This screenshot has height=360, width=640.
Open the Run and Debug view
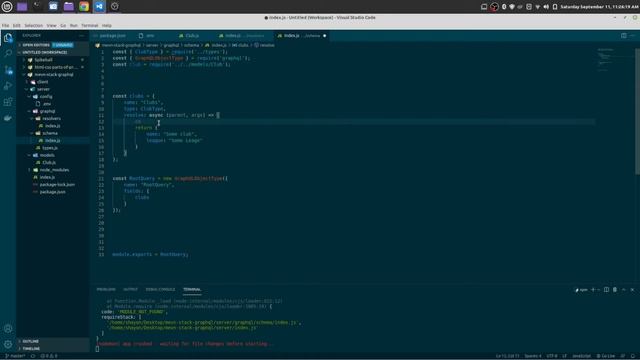[8, 86]
